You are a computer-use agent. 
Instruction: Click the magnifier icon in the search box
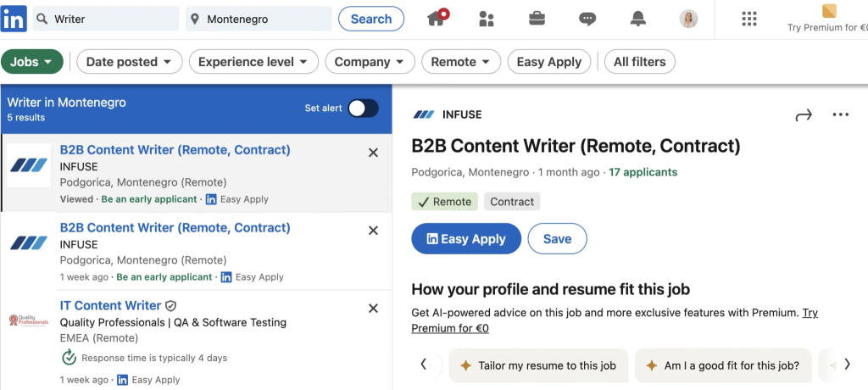click(x=42, y=19)
